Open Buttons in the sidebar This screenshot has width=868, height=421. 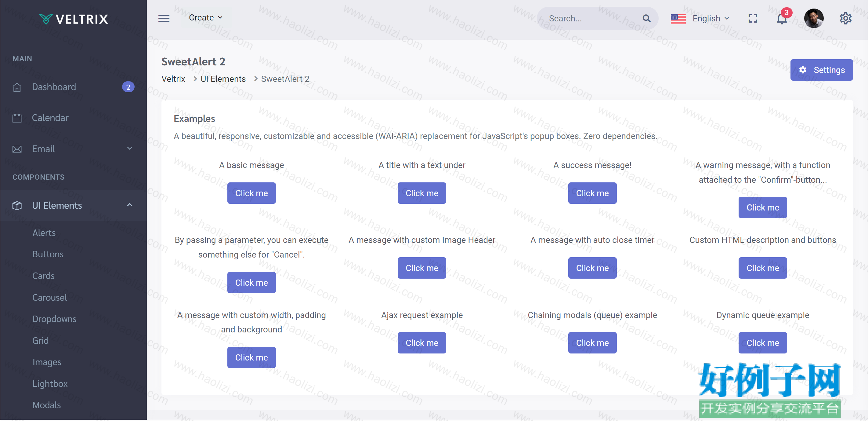[48, 254]
